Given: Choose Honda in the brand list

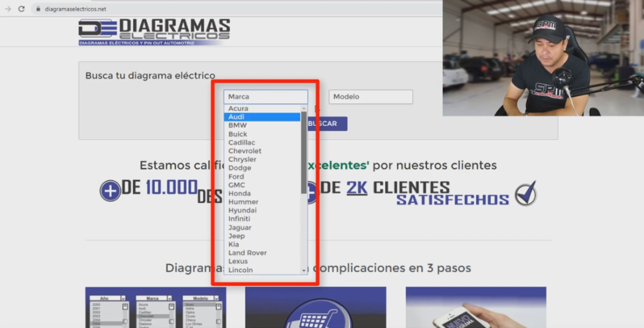Looking at the screenshot, I should (262, 193).
